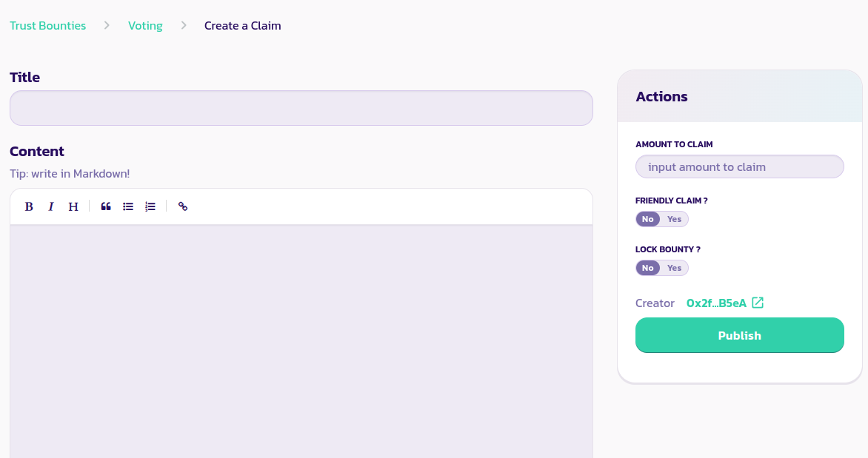Screen dimensions: 868x458
Task: Click inside the Content text area
Action: pyautogui.click(x=301, y=340)
